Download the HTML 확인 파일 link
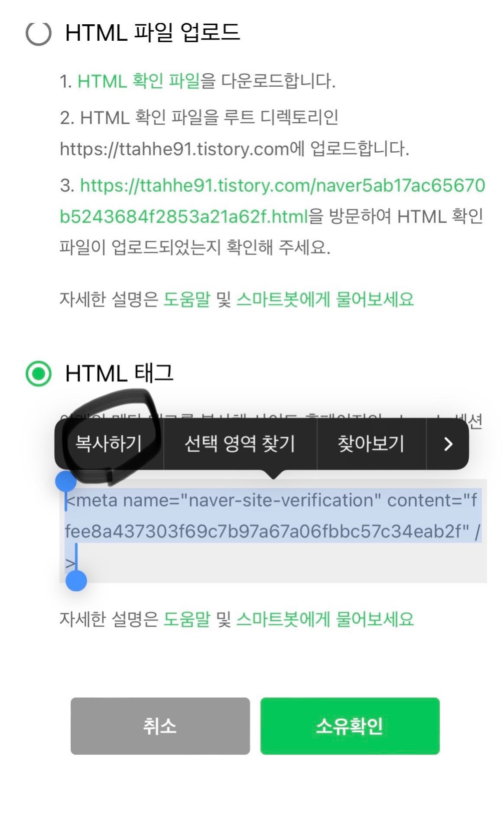The width and height of the screenshot is (504, 815). [139, 81]
